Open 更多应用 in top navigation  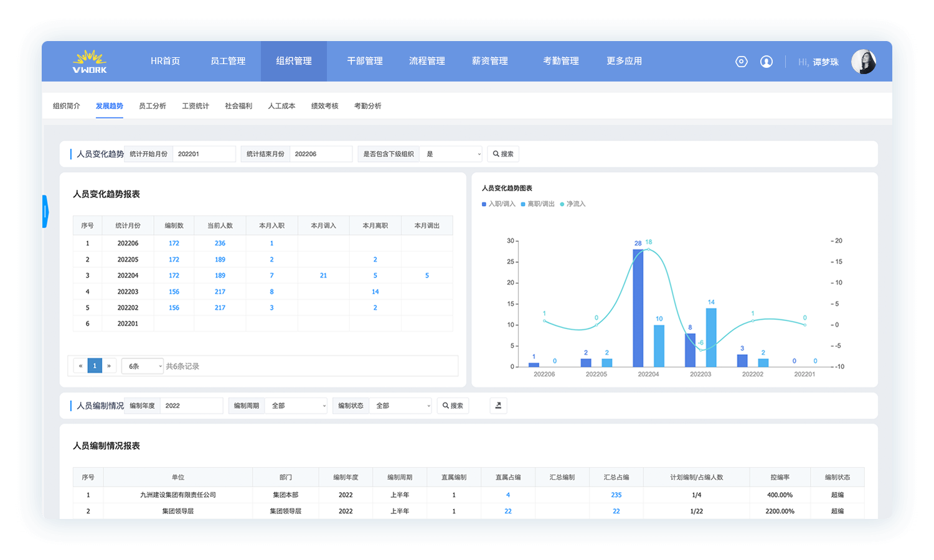coord(624,61)
